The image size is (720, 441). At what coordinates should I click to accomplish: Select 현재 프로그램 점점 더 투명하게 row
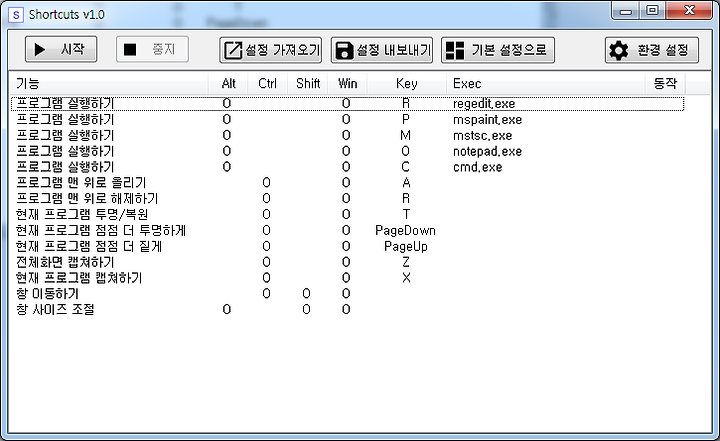coord(347,230)
